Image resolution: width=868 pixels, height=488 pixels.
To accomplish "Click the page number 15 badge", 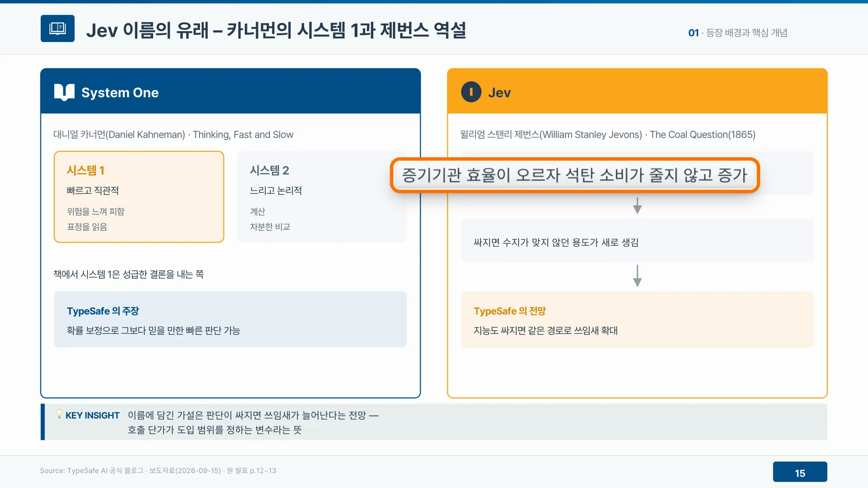I will click(x=800, y=472).
